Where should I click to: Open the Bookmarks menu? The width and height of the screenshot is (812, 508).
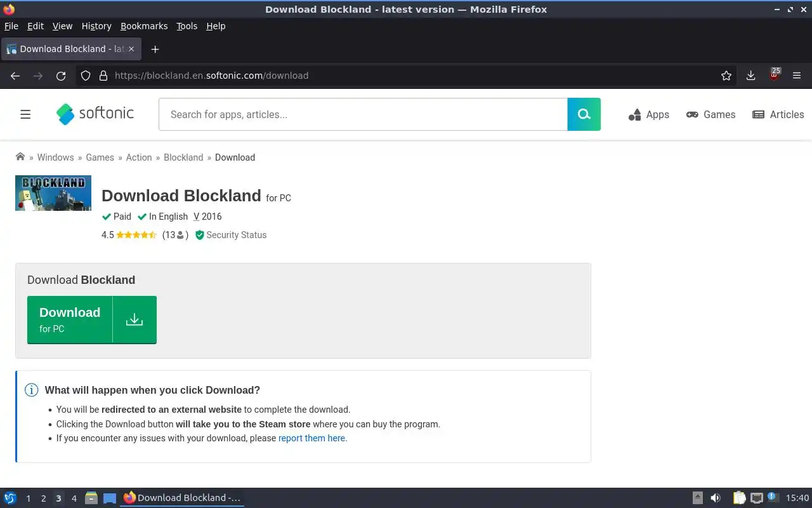tap(144, 26)
